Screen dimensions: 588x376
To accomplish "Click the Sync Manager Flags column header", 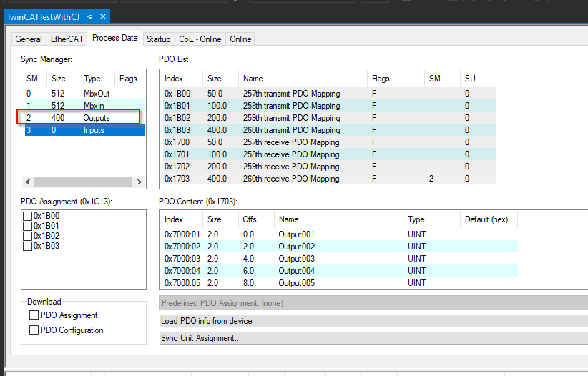I will point(129,79).
